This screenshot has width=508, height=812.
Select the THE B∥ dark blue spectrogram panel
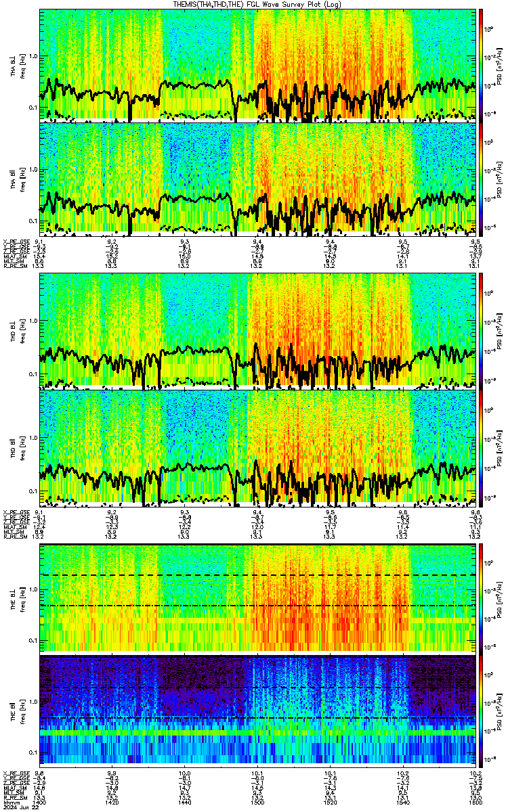pyautogui.click(x=257, y=710)
